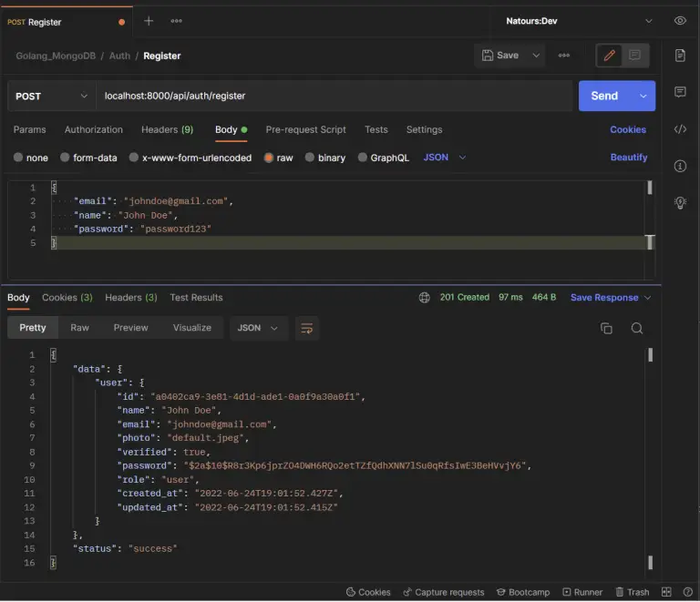Select the form-data body type radio

point(65,158)
